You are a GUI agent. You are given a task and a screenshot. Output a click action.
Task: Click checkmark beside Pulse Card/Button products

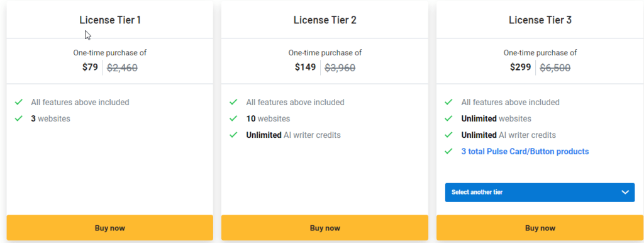(x=449, y=151)
